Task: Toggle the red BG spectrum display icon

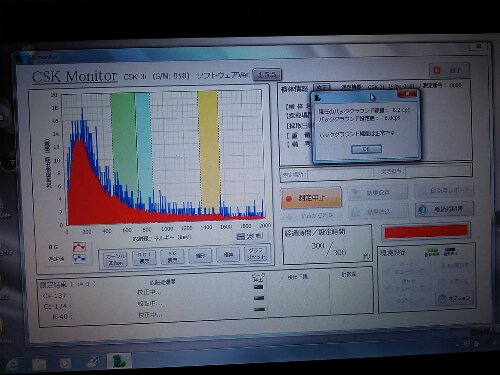Action: [79, 247]
